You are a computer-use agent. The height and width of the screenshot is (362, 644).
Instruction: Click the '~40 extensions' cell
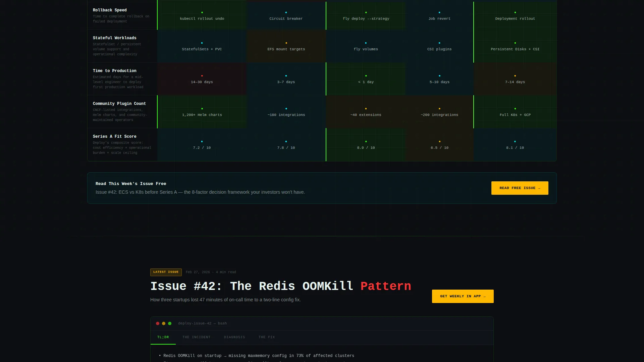click(x=366, y=112)
